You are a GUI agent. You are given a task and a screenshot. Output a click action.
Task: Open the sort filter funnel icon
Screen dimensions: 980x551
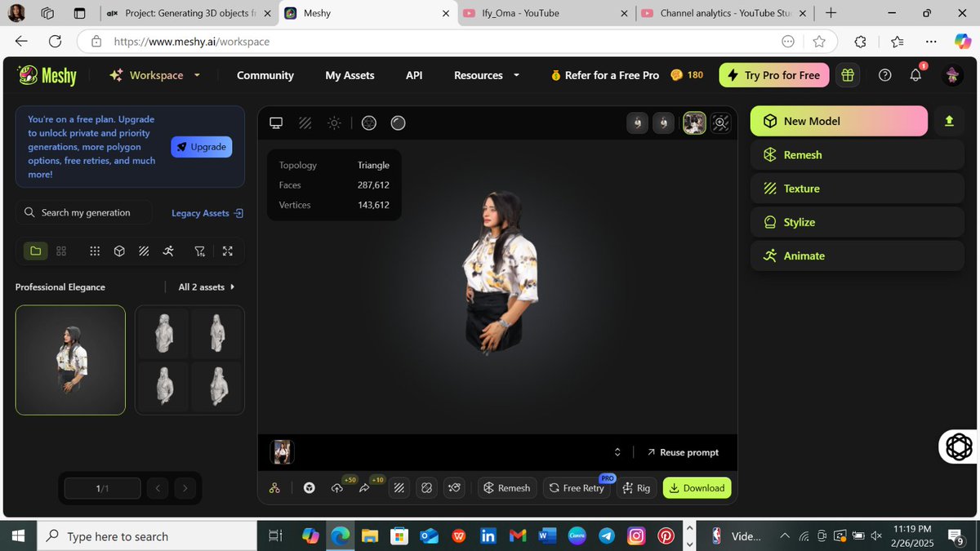tap(200, 251)
